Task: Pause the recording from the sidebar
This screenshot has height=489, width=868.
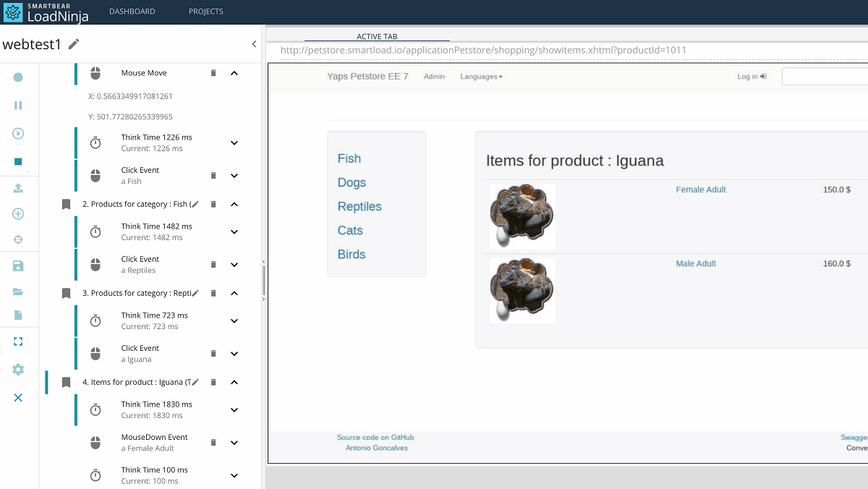Action: click(x=17, y=105)
